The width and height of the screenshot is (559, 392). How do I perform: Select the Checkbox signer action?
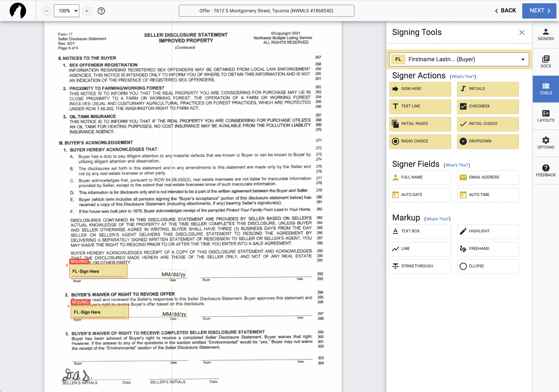pyautogui.click(x=488, y=106)
